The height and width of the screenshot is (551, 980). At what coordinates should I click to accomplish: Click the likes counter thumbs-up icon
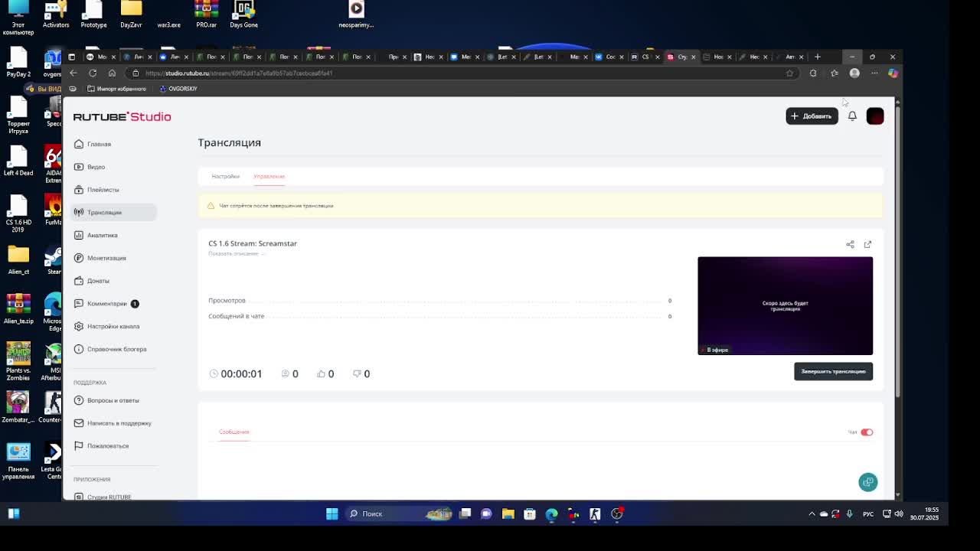pyautogui.click(x=321, y=373)
